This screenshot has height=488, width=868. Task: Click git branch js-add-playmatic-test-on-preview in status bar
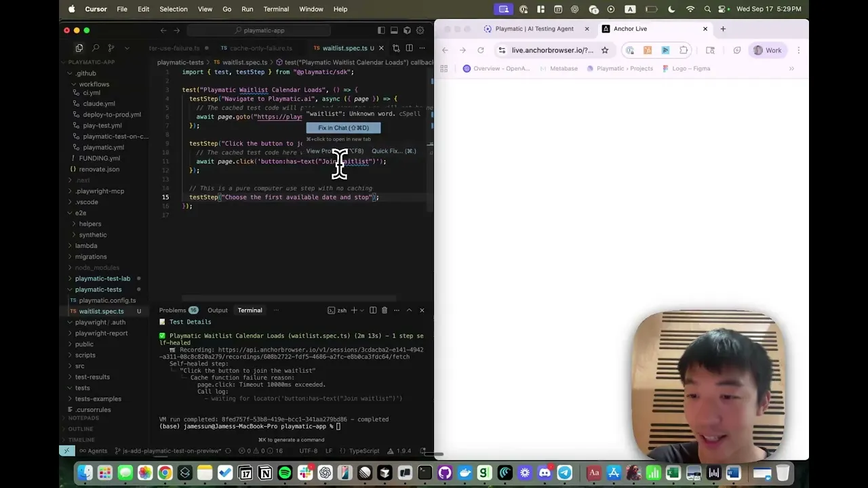(167, 451)
